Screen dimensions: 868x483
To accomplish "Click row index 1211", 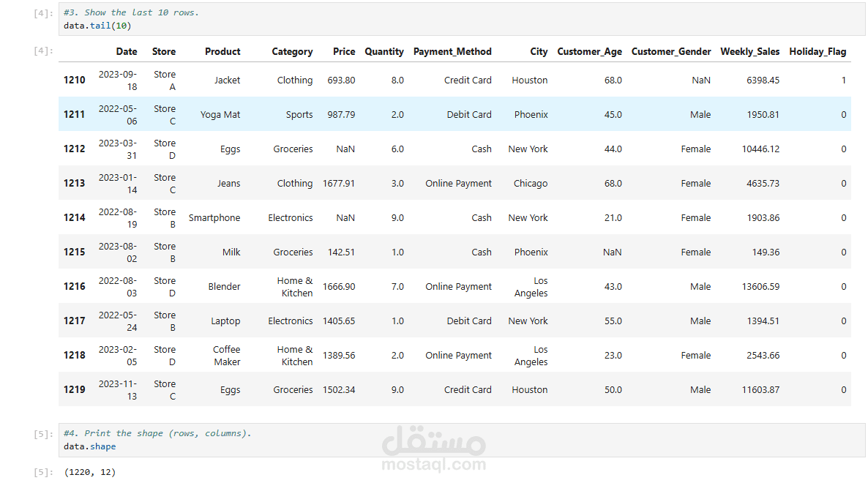I will point(74,115).
